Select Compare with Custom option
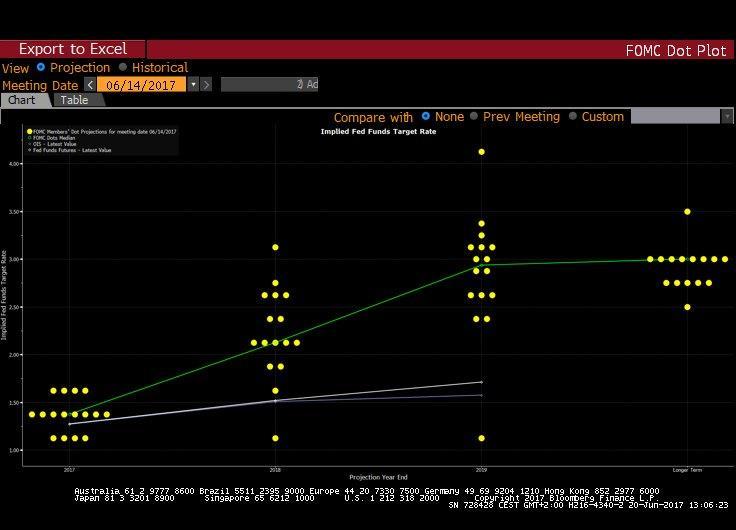 pos(573,116)
